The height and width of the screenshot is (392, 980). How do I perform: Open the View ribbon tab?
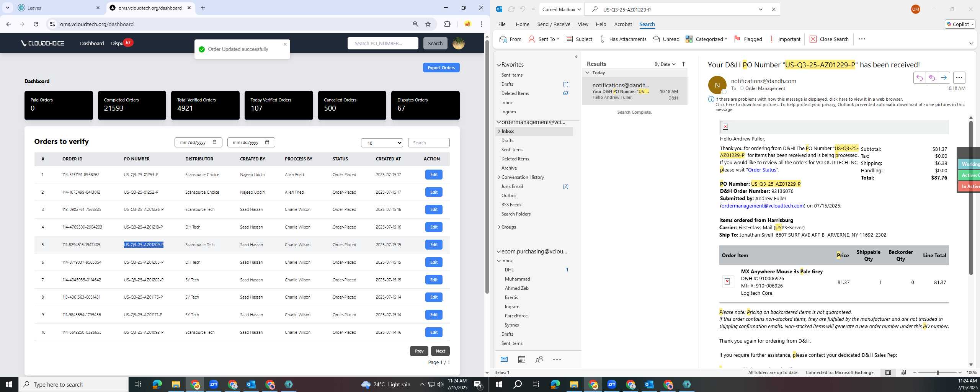(583, 24)
